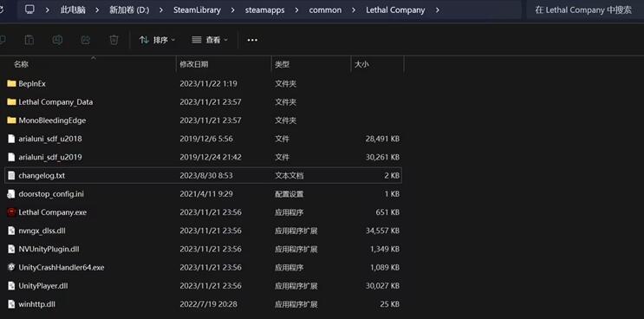Select NVUnityPlugin.dll file name
The width and height of the screenshot is (644, 319).
[49, 249]
